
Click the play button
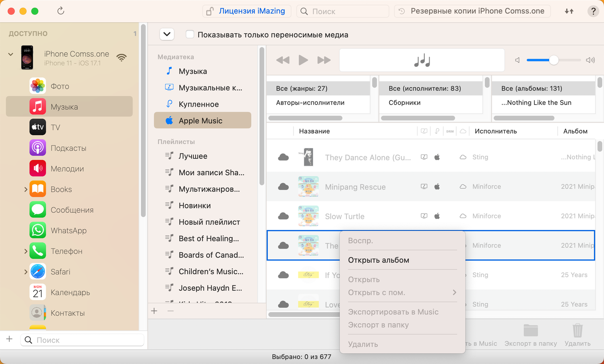click(303, 60)
